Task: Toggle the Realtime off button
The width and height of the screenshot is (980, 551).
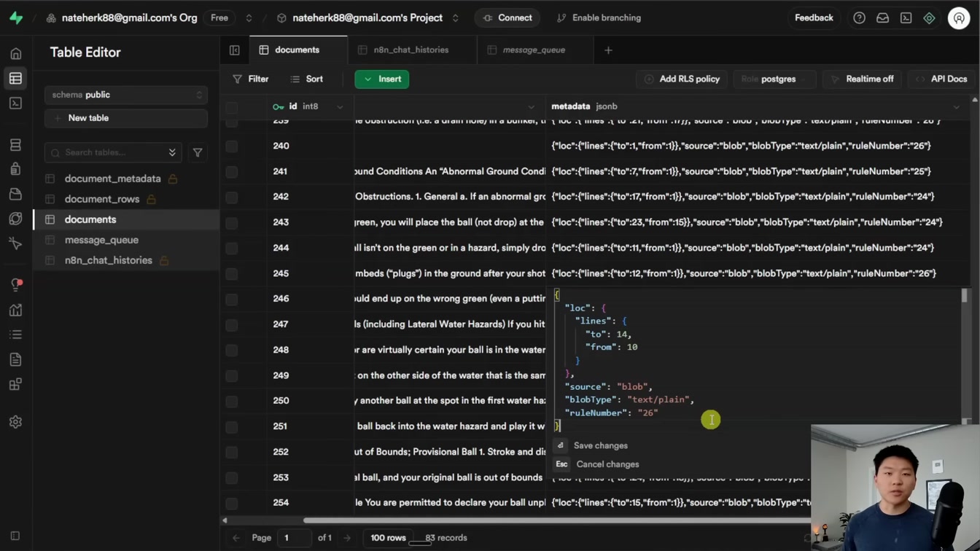Action: tap(862, 79)
